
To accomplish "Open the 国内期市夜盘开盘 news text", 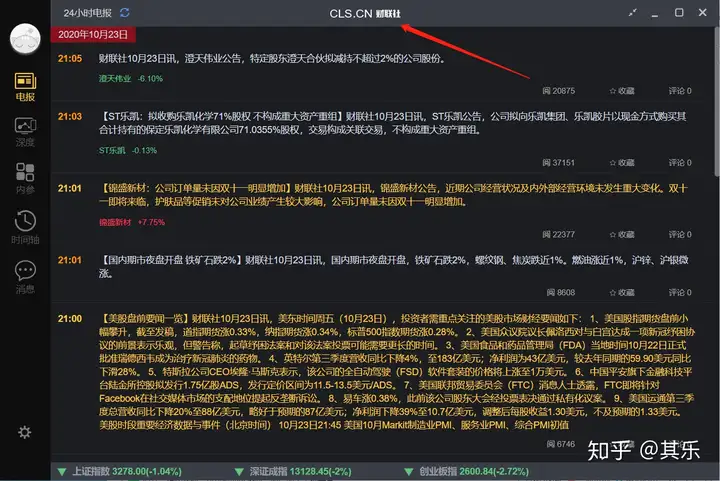I will point(394,267).
